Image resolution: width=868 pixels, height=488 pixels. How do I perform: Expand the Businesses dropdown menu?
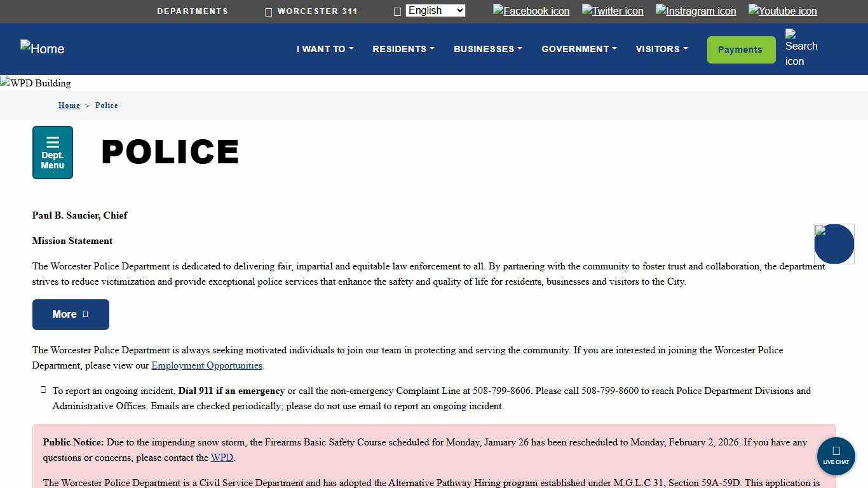tap(487, 49)
